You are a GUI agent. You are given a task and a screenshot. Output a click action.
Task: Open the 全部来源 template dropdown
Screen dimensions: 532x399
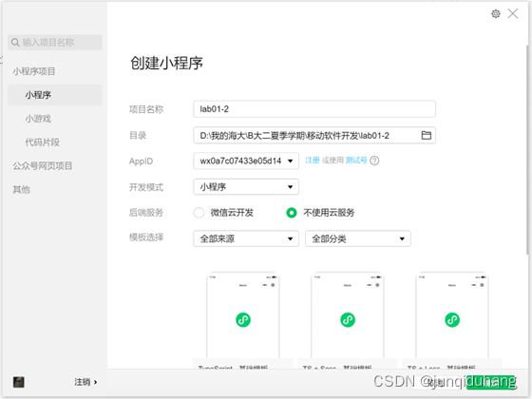click(246, 238)
